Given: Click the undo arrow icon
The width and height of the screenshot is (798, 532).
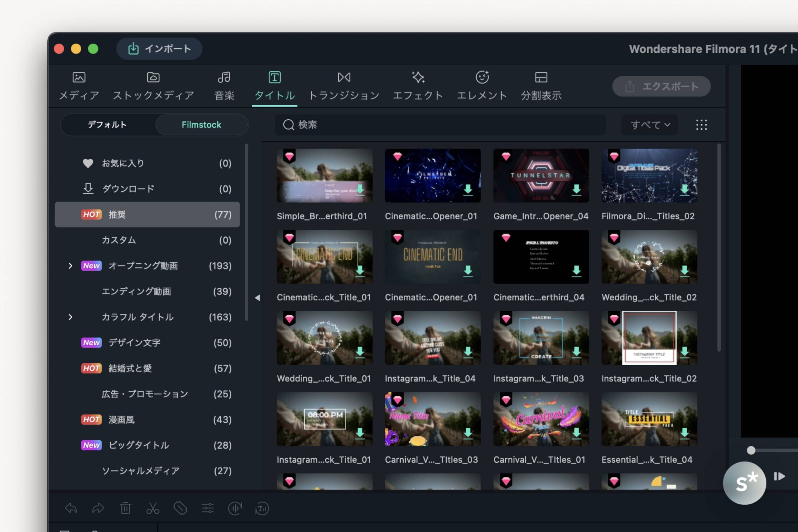Looking at the screenshot, I should (71, 508).
